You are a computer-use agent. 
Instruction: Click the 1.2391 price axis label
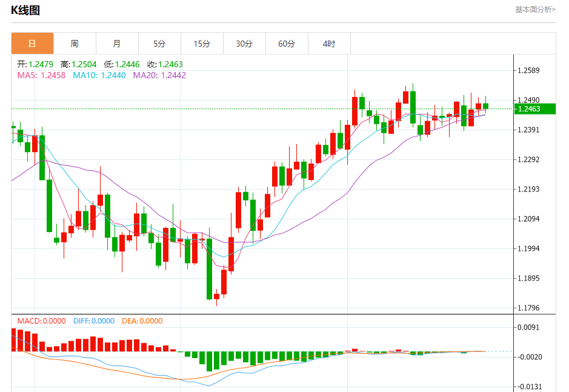tap(528, 130)
